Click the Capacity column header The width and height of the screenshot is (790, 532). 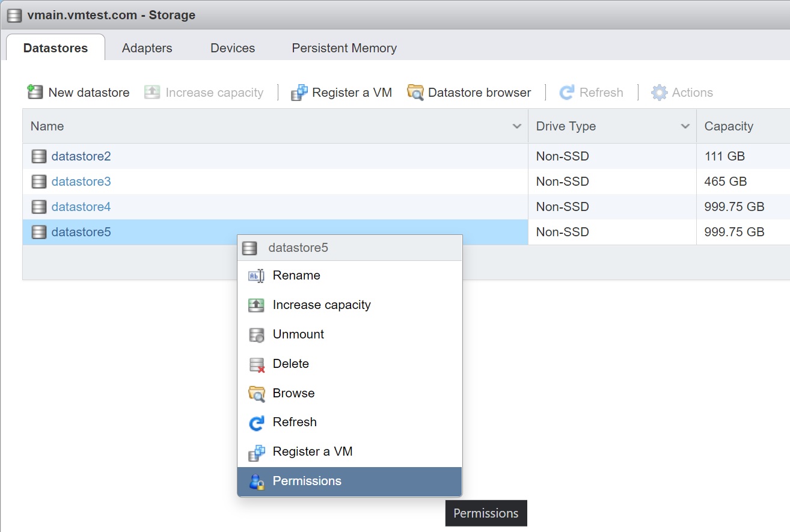pos(729,126)
